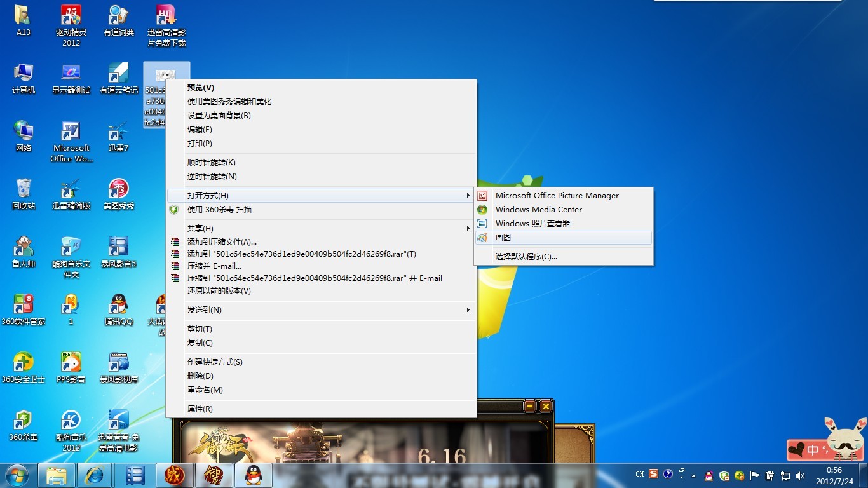This screenshot has height=488, width=868.
Task: Choose 逆时针旋转(N)
Action: pyautogui.click(x=321, y=176)
